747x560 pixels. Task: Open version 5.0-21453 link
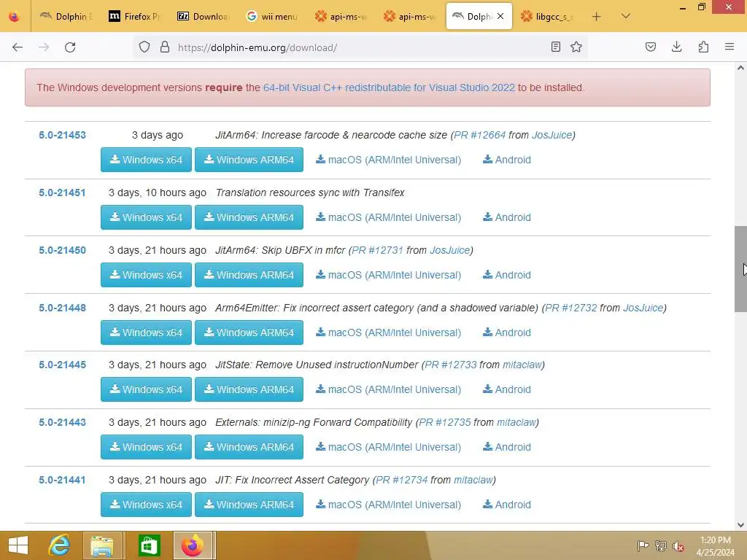point(63,135)
